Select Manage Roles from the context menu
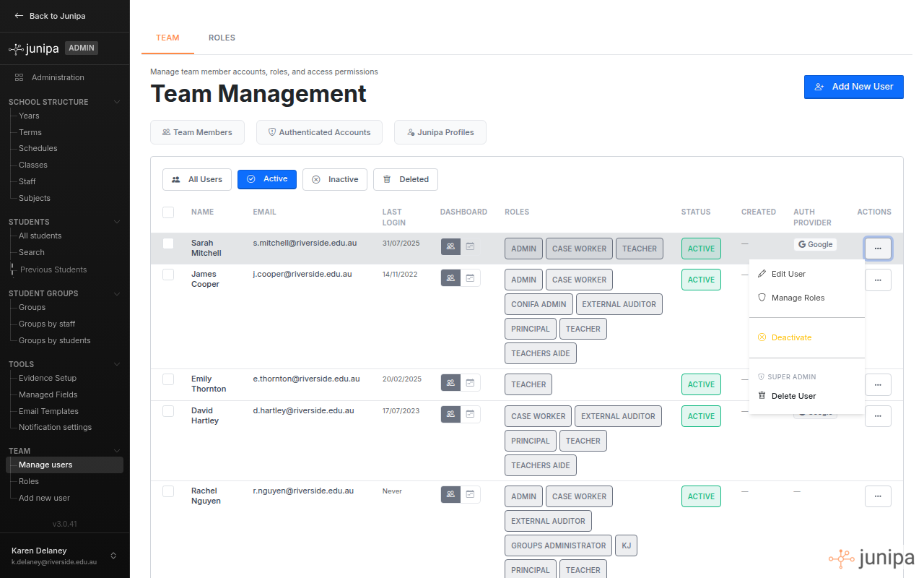 pyautogui.click(x=797, y=298)
